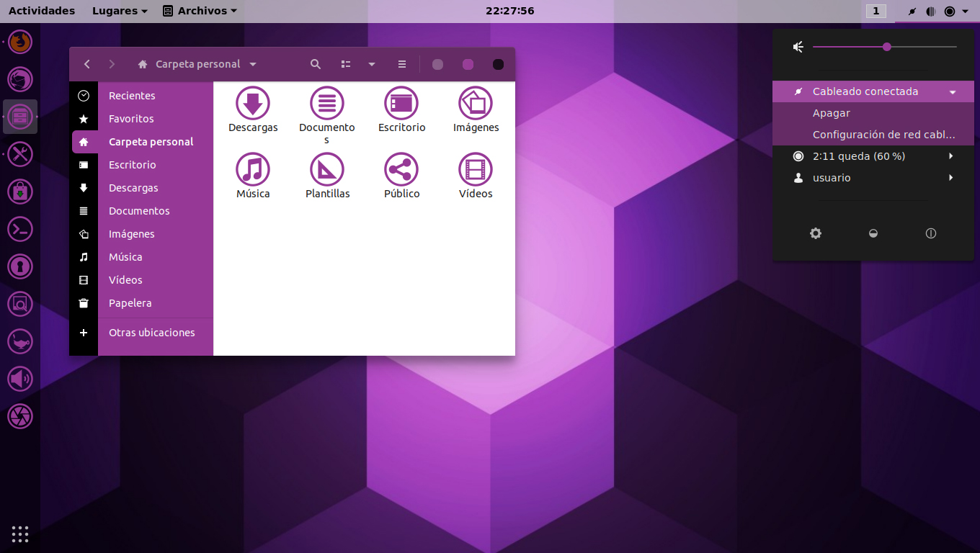The image size is (980, 553).
Task: Toggle list view icon in Files toolbar
Action: click(346, 64)
